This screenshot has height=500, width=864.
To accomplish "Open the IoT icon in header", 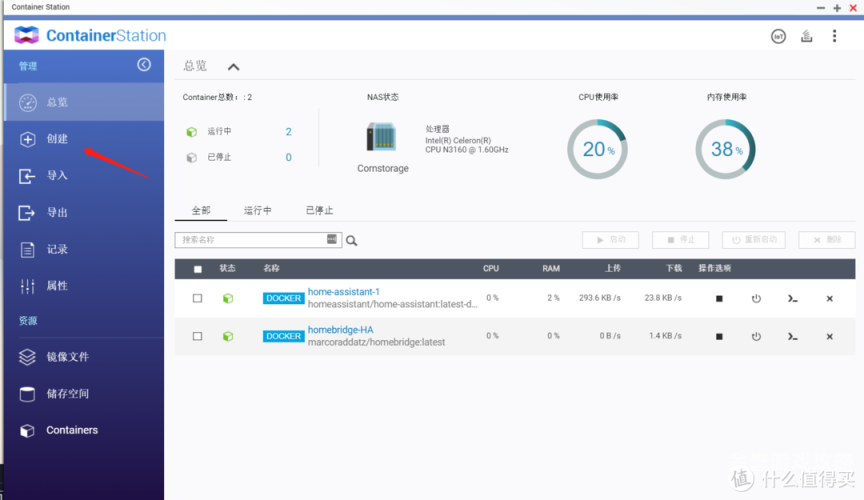I will pos(778,36).
